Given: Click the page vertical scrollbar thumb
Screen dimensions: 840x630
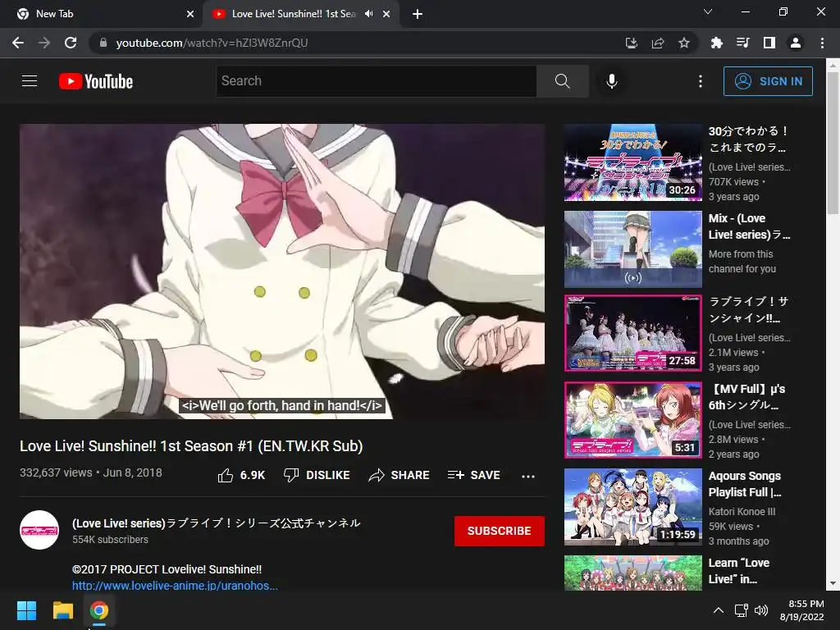Looking at the screenshot, I should click(833, 144).
